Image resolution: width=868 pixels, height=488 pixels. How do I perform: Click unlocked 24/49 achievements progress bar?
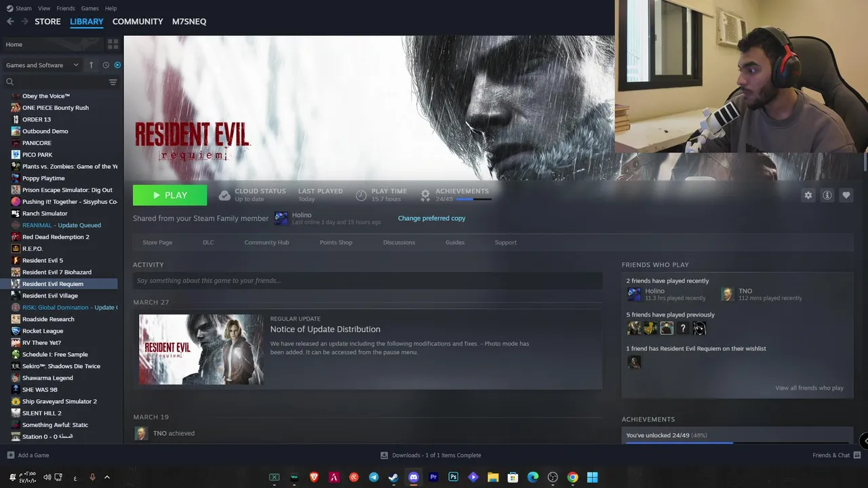[737, 443]
